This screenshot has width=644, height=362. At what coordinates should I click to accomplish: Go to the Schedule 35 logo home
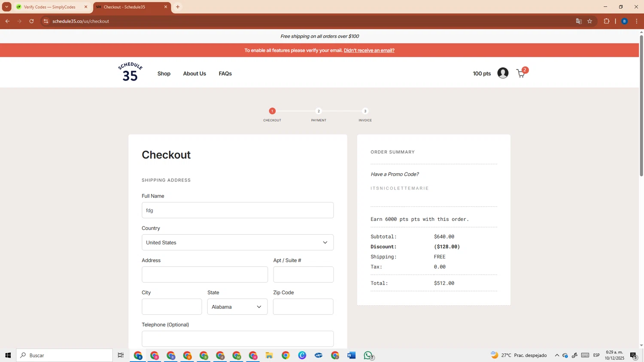pos(130,72)
